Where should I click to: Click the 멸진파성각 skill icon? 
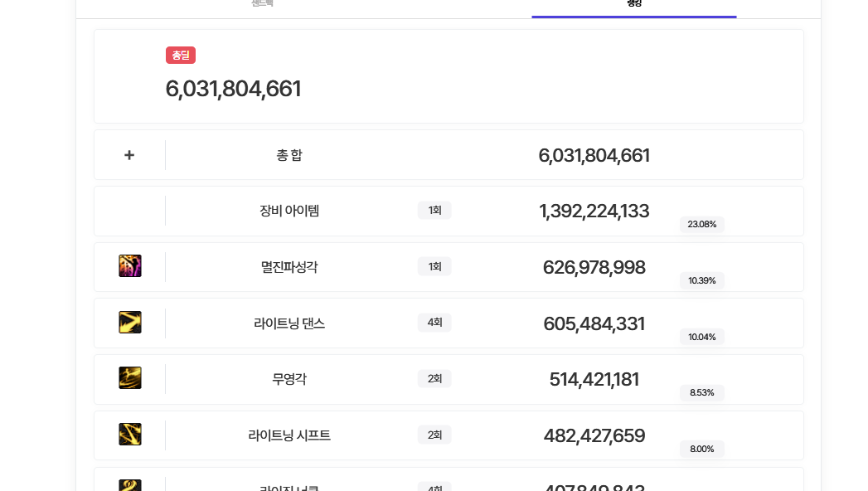pos(130,266)
